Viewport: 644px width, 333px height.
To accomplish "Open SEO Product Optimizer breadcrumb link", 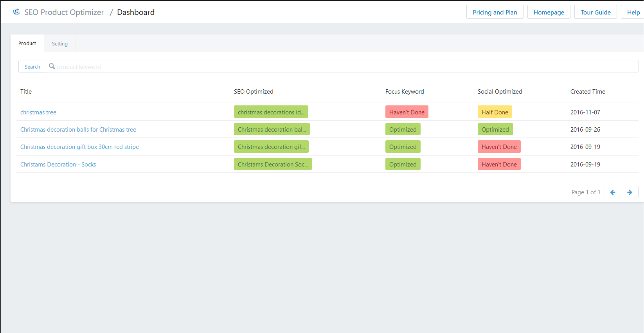I will click(x=64, y=12).
